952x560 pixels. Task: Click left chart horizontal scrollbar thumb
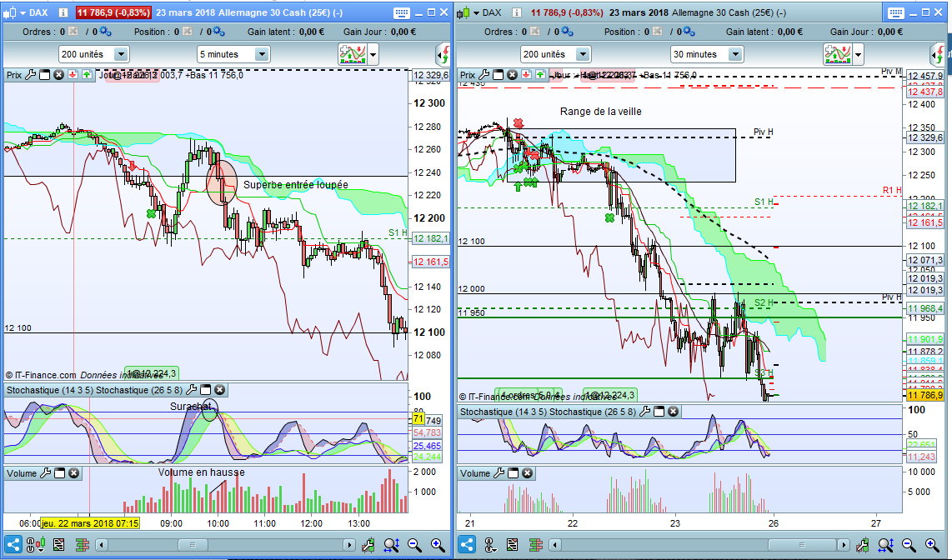[x=193, y=545]
